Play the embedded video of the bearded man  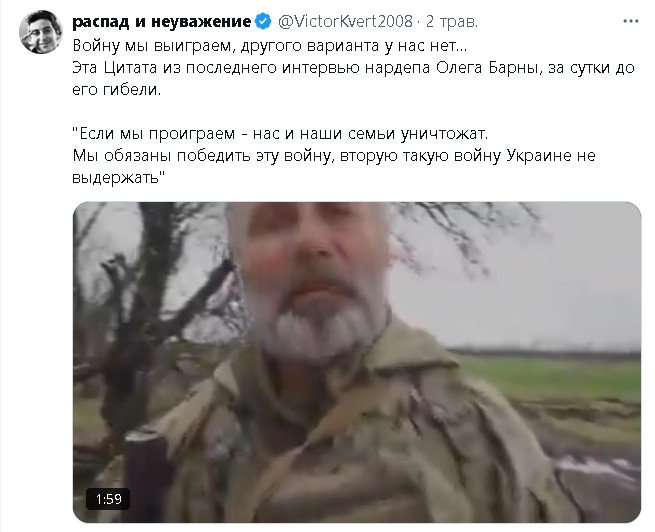click(x=357, y=362)
